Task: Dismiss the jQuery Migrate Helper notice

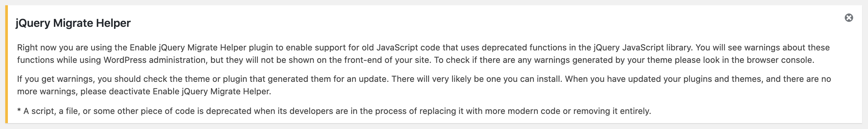Action: (849, 18)
